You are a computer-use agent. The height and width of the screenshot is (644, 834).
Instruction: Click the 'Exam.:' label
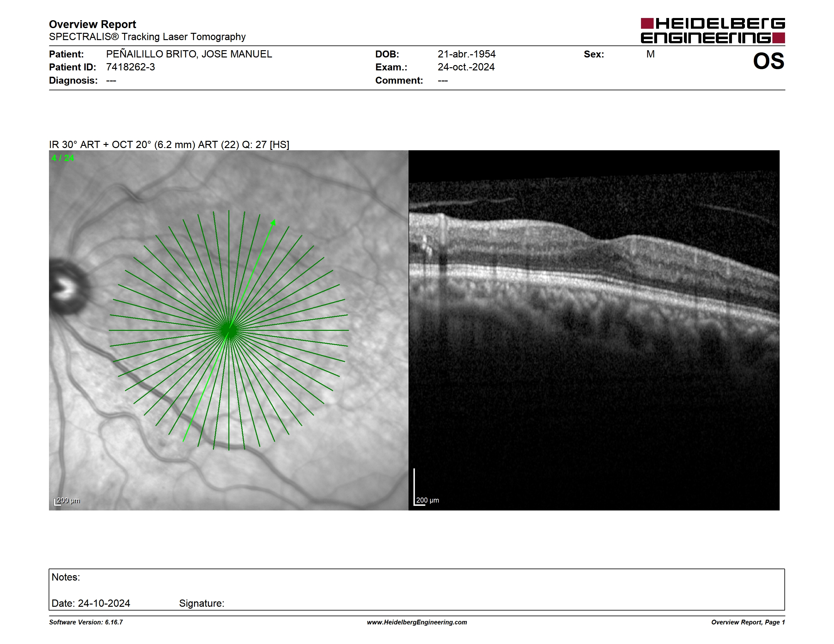coord(391,67)
